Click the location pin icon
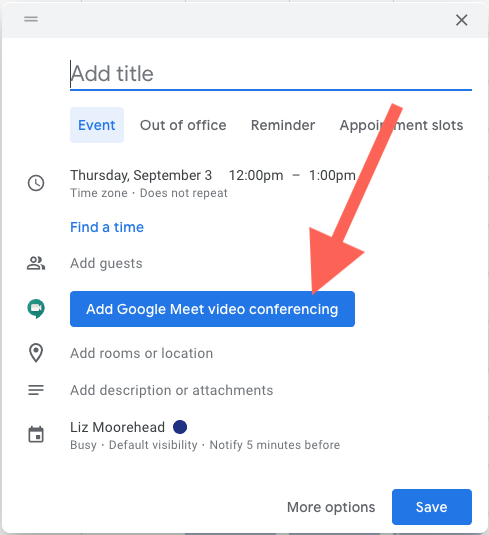 point(36,353)
